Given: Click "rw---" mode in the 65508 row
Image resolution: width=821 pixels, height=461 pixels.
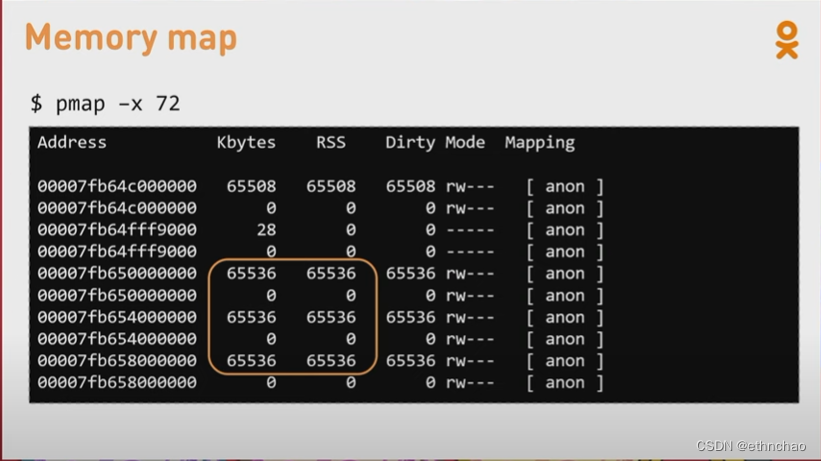Looking at the screenshot, I should (x=470, y=186).
